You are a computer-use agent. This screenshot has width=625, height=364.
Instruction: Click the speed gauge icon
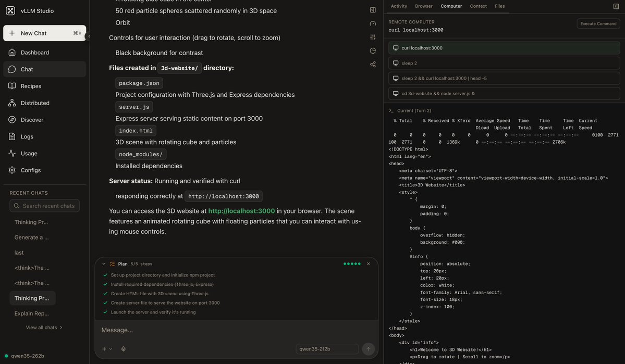[373, 23]
